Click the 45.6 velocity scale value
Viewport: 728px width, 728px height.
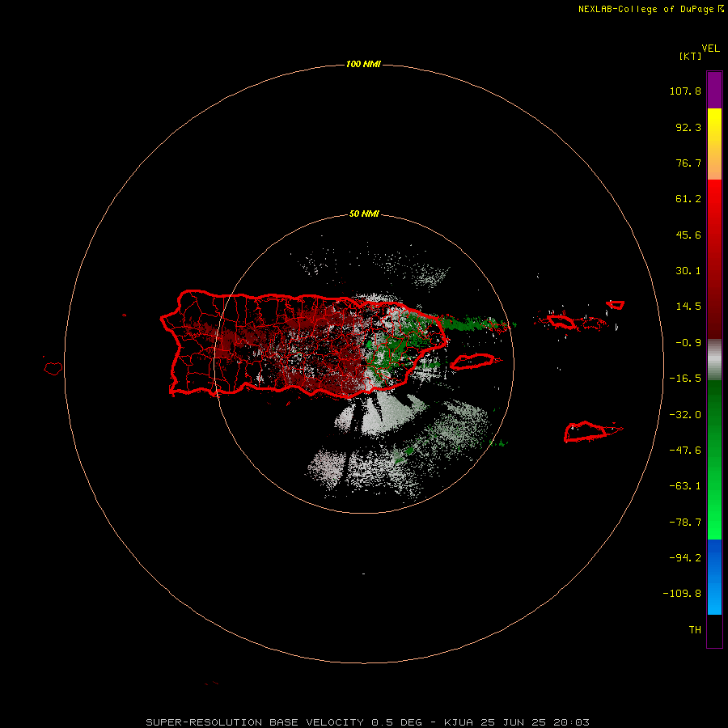[x=688, y=235]
